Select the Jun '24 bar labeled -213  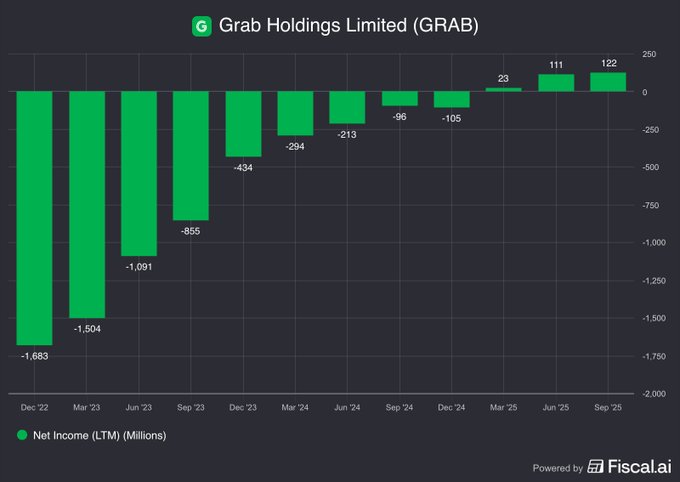click(x=347, y=108)
